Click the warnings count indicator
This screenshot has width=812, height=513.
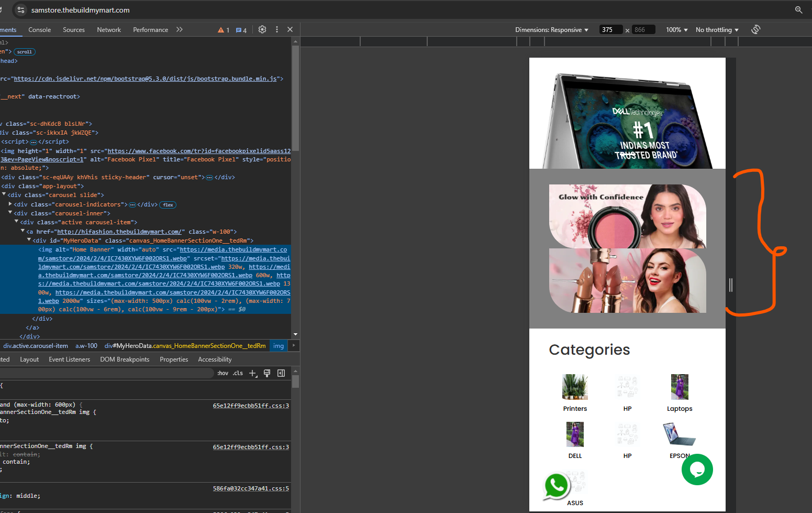click(224, 30)
